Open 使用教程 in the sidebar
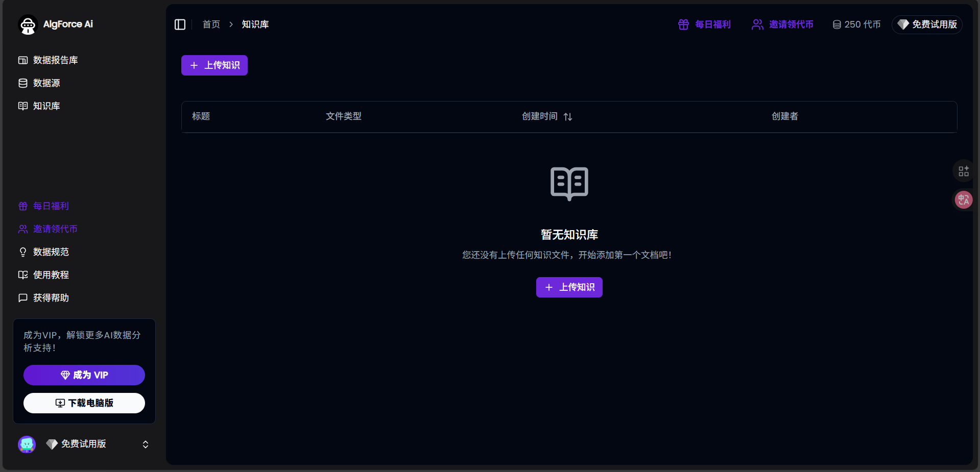The height and width of the screenshot is (472, 980). (x=44, y=275)
